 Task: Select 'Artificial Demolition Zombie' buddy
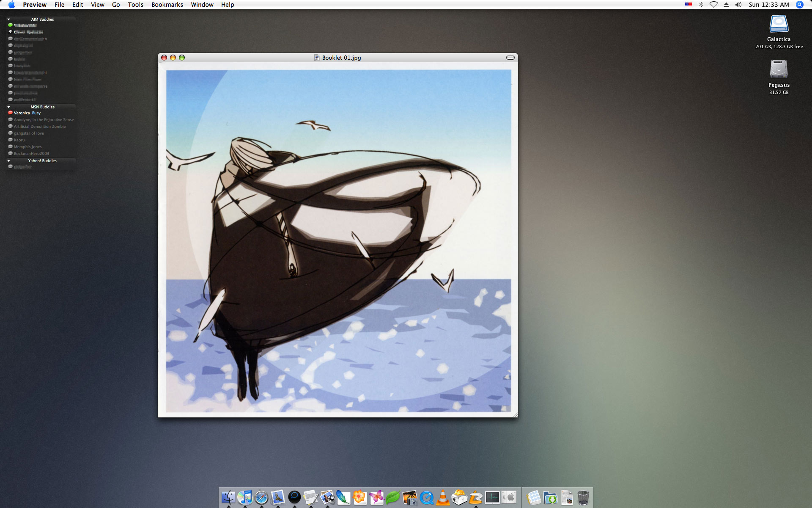point(41,127)
